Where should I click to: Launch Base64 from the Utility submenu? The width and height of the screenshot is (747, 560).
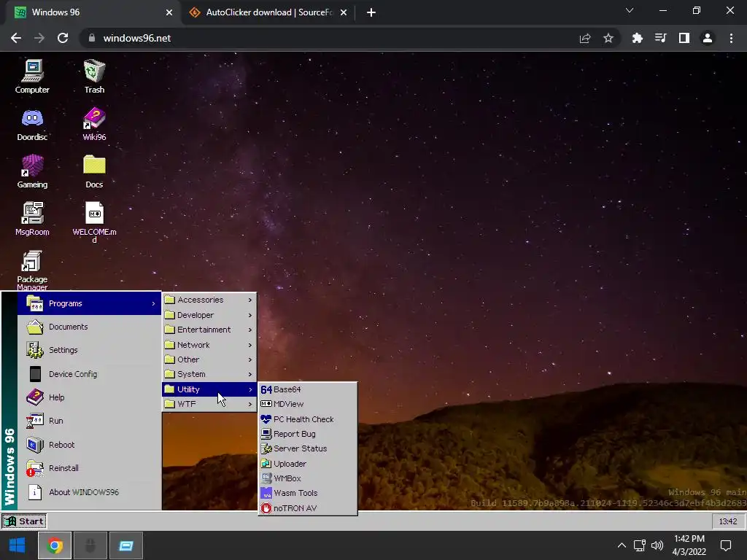(x=307, y=389)
